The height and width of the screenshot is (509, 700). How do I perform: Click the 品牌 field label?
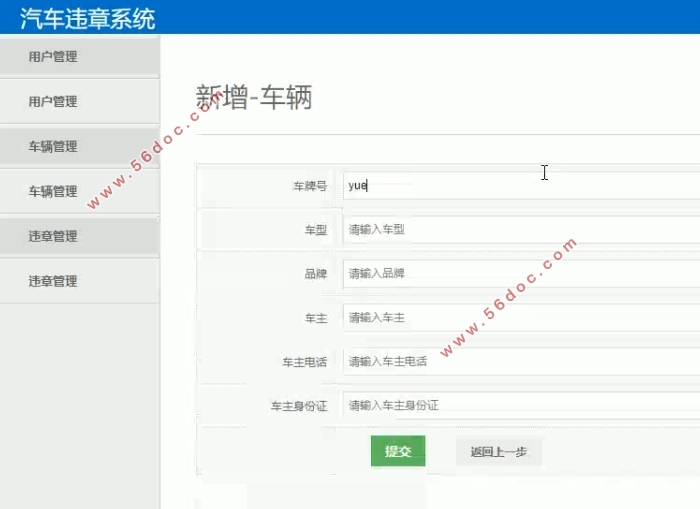316,274
